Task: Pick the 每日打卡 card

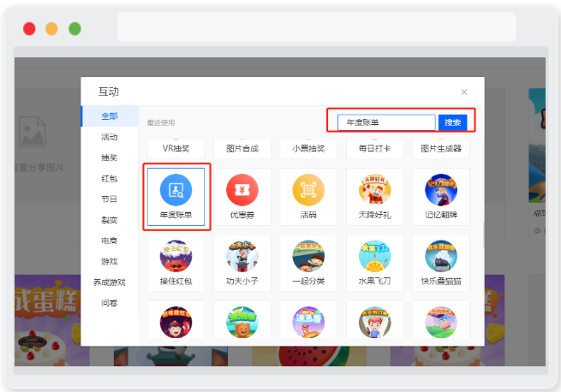Action: coord(374,149)
